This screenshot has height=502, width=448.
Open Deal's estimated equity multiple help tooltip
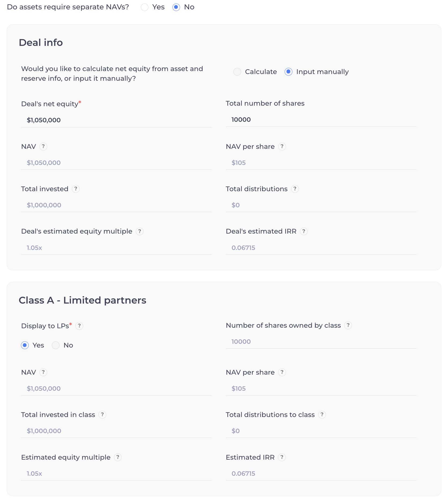click(139, 231)
